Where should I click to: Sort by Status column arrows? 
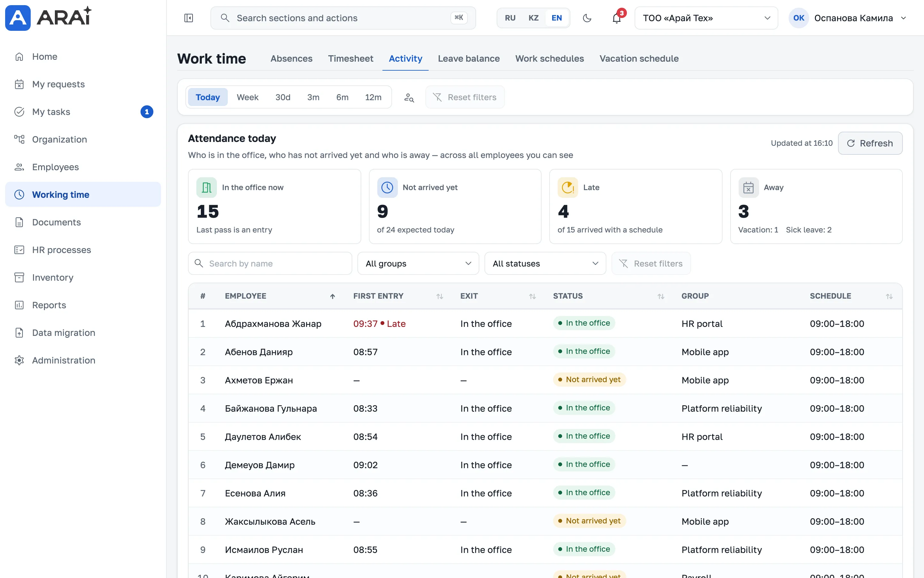661,296
